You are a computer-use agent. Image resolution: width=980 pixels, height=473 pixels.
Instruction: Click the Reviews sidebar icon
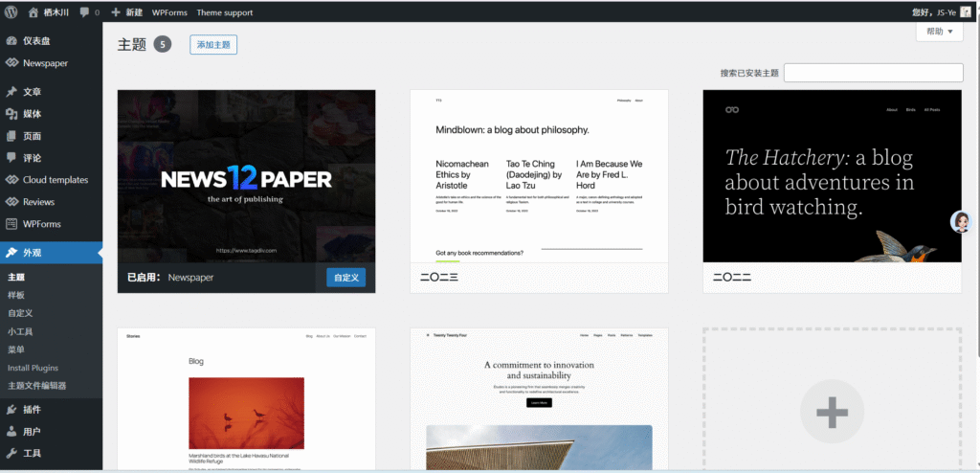pos(11,202)
